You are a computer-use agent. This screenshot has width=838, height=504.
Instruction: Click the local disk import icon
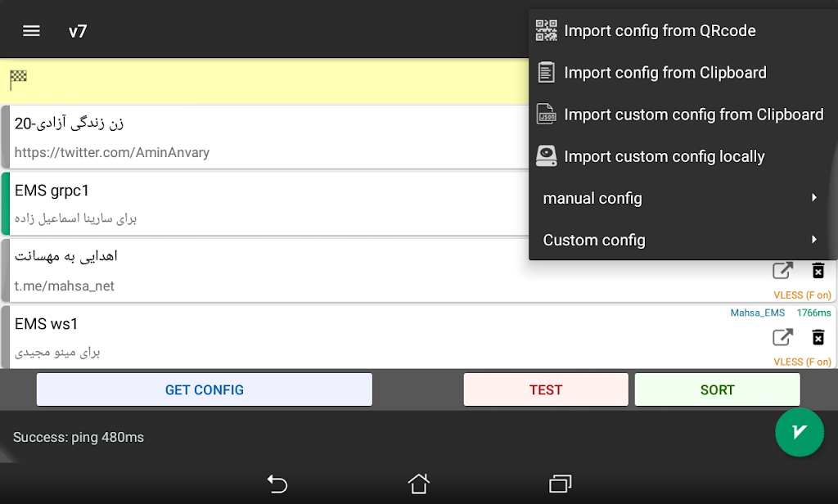point(547,156)
